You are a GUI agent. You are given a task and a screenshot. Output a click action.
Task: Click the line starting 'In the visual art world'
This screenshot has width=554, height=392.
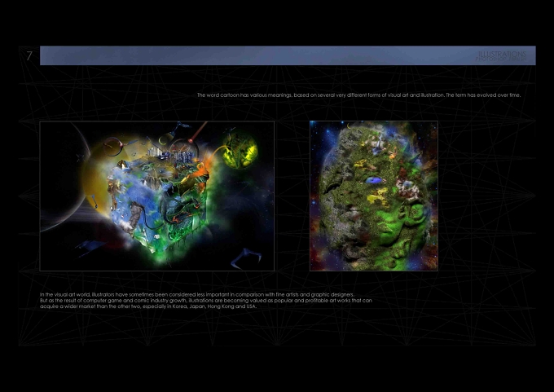[197, 294]
